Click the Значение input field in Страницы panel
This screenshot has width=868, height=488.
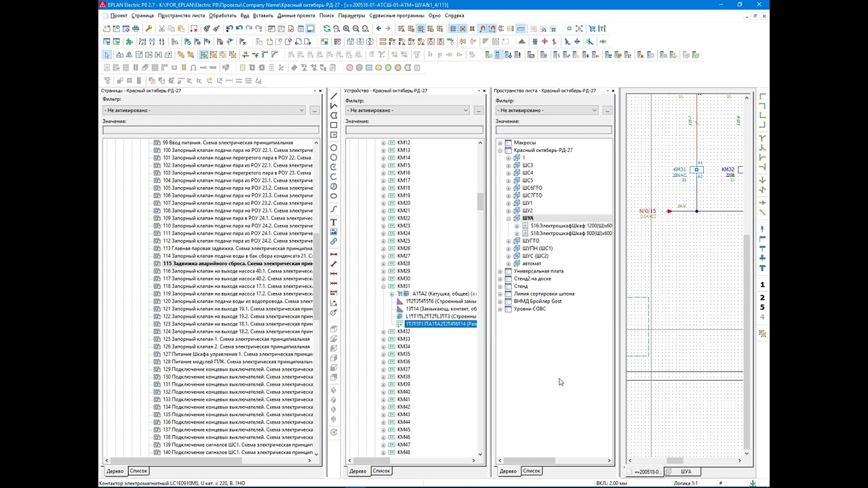(x=211, y=129)
